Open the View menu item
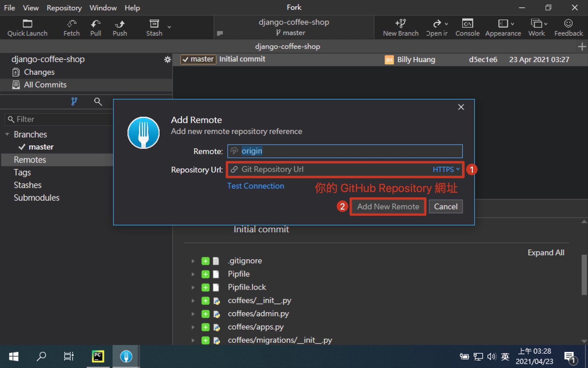The image size is (588, 368). click(x=31, y=7)
